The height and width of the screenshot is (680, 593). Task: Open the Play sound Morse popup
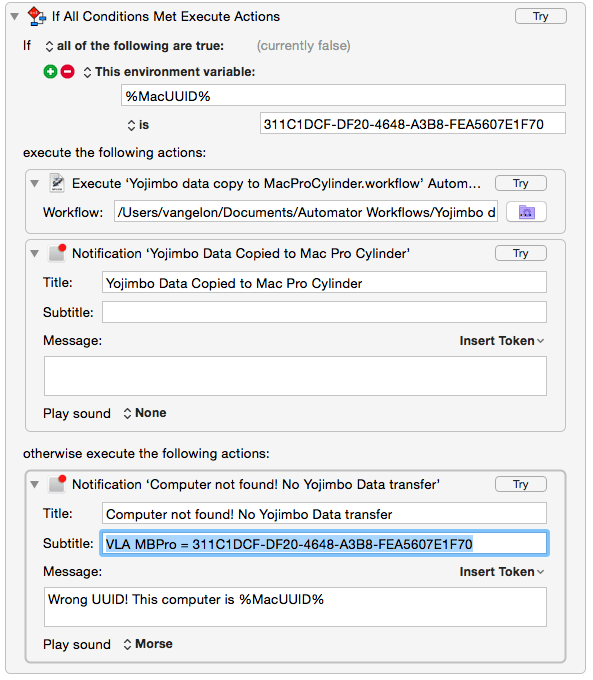point(148,644)
